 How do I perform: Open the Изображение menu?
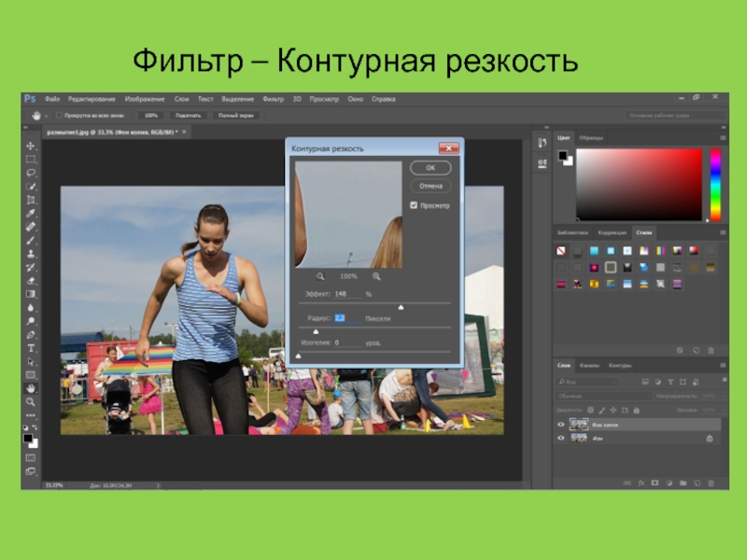[x=145, y=99]
